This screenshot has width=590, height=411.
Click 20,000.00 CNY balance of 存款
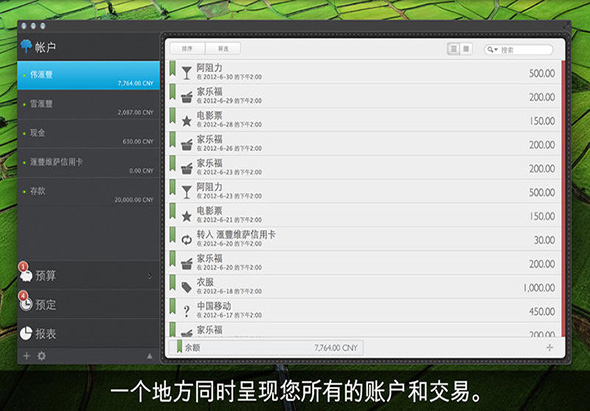pos(134,200)
